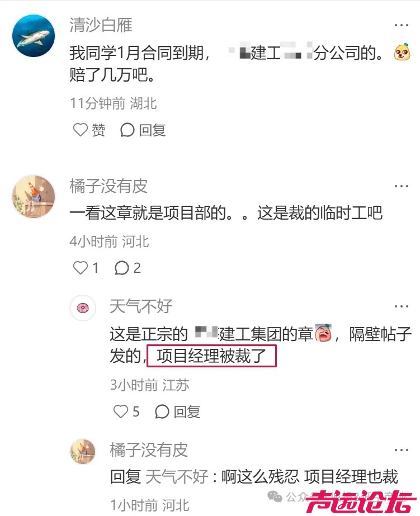Open more options for 橘子没有皮's nested reply
The width and height of the screenshot is (420, 516).
[401, 450]
